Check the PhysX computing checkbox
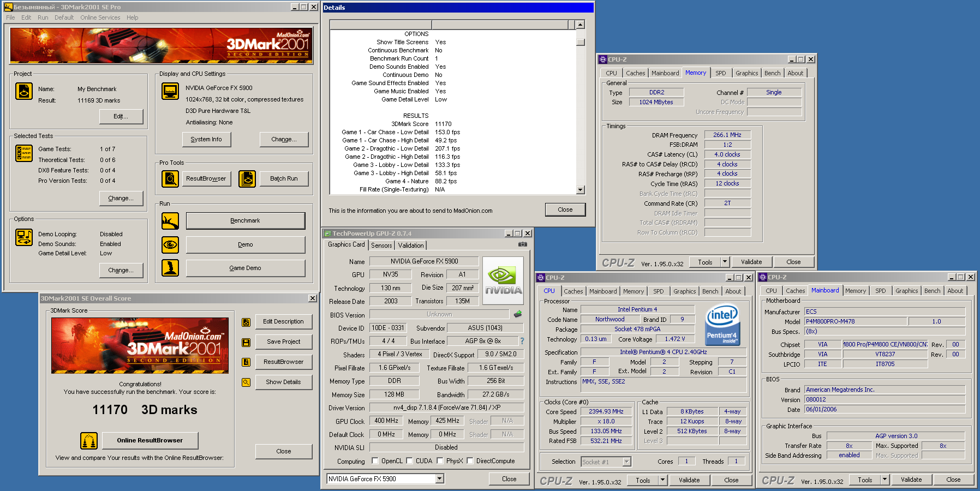Screen dimensions: 980x491 point(440,461)
